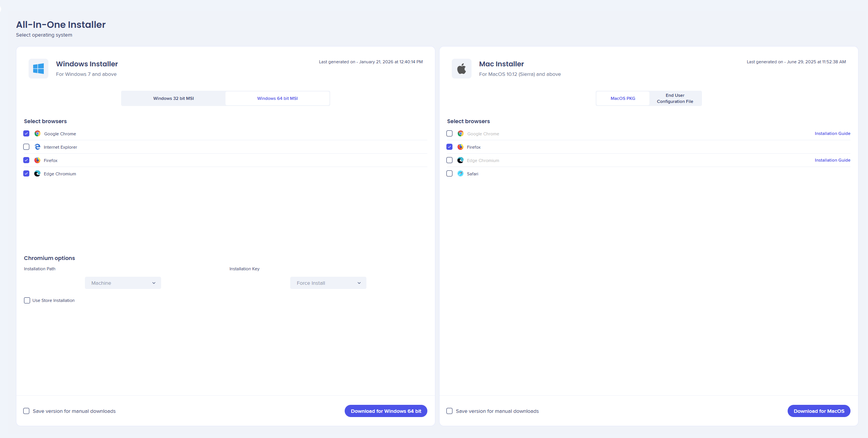Uncheck Firefox in Mac Installer
The width and height of the screenshot is (868, 438).
(x=449, y=147)
